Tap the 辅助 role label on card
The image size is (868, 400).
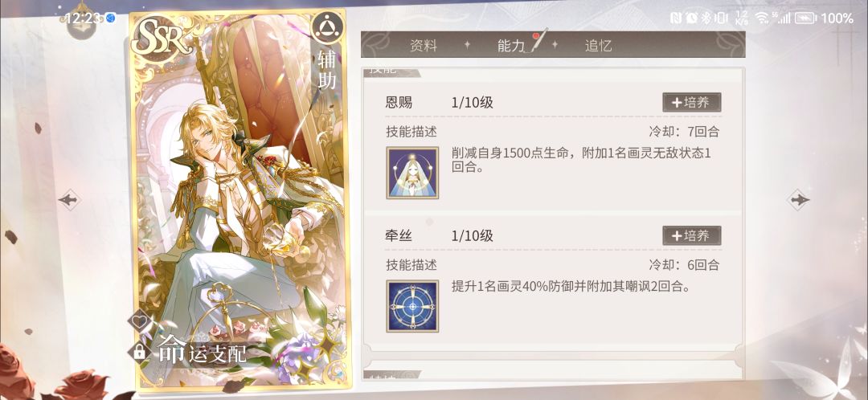[x=326, y=70]
